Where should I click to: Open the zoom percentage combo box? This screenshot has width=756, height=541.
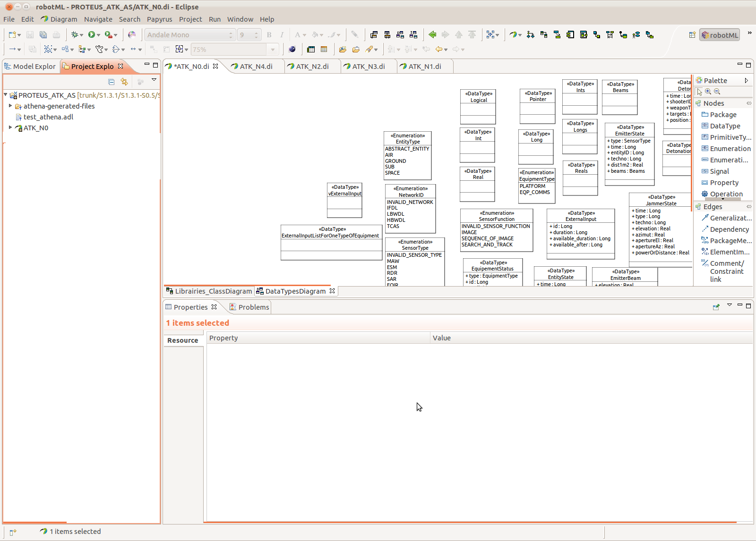click(234, 50)
